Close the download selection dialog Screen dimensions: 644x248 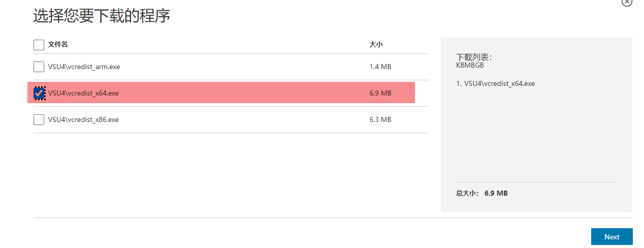[x=627, y=2]
